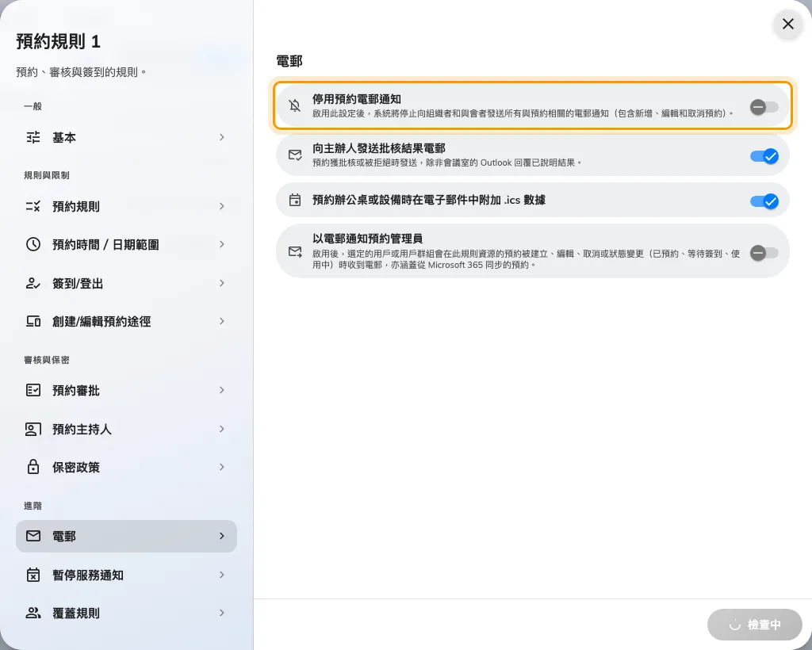Select 預約時間 / 日期範圍 in the sidebar

(x=126, y=244)
